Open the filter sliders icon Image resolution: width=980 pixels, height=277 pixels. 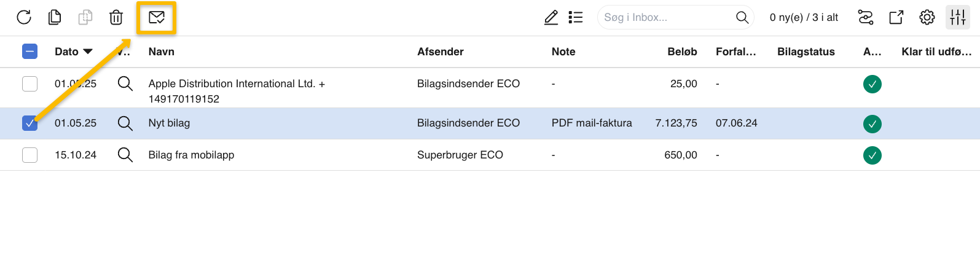coord(866,17)
